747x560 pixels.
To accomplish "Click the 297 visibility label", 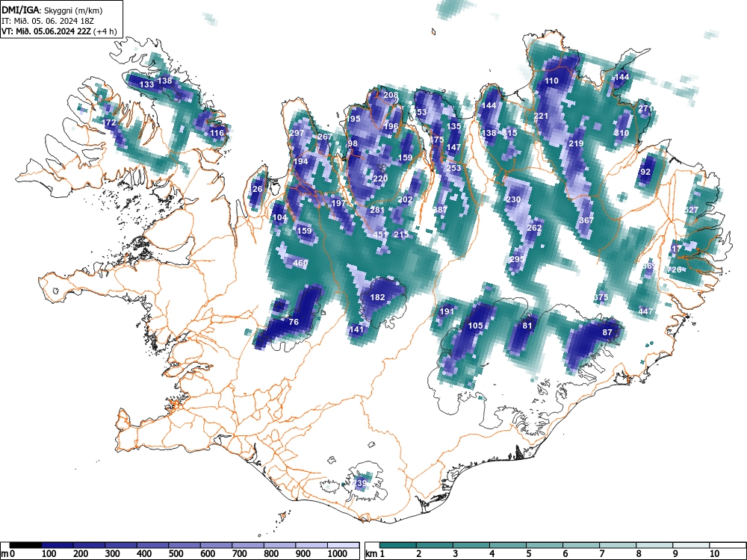I will tap(297, 133).
